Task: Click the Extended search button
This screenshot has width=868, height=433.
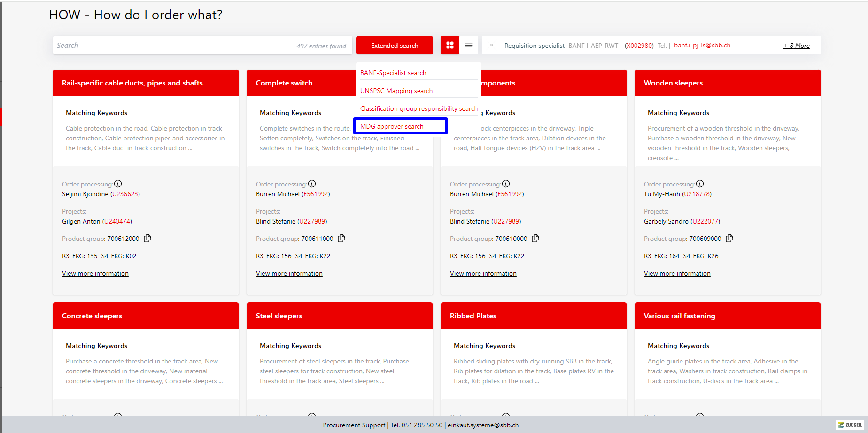Action: (x=395, y=45)
